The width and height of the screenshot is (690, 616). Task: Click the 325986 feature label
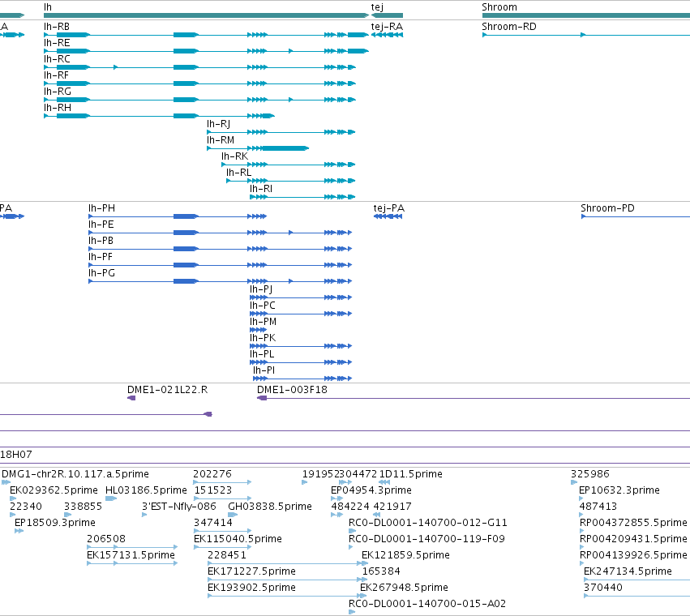click(x=590, y=474)
